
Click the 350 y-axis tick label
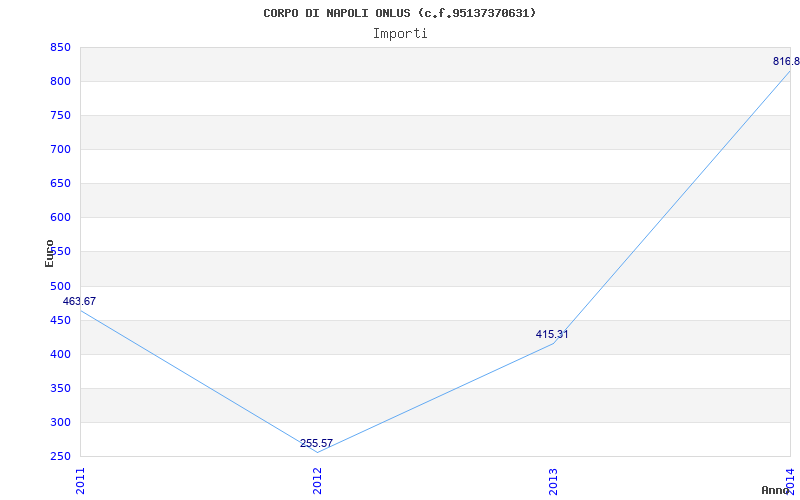pyautogui.click(x=60, y=389)
